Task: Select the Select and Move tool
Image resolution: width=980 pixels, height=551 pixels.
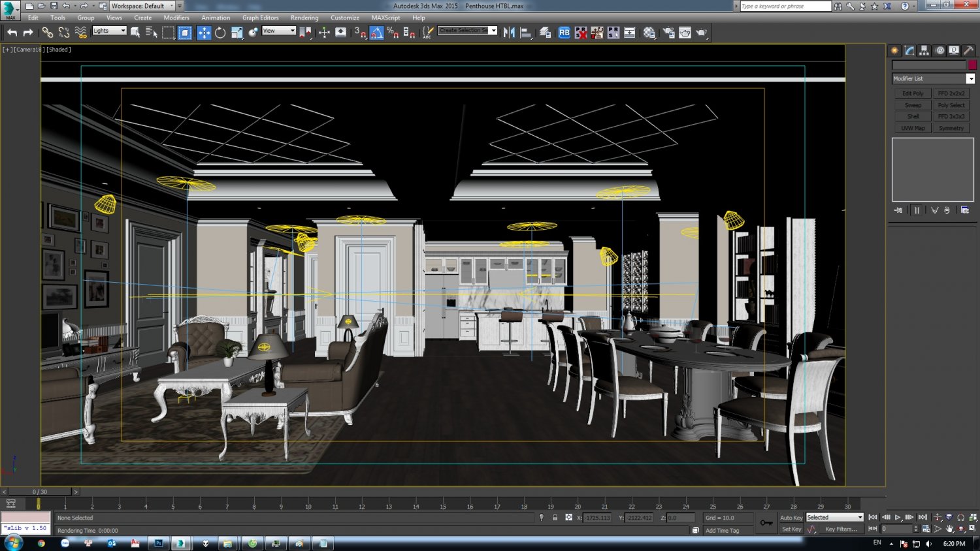Action: tap(204, 32)
